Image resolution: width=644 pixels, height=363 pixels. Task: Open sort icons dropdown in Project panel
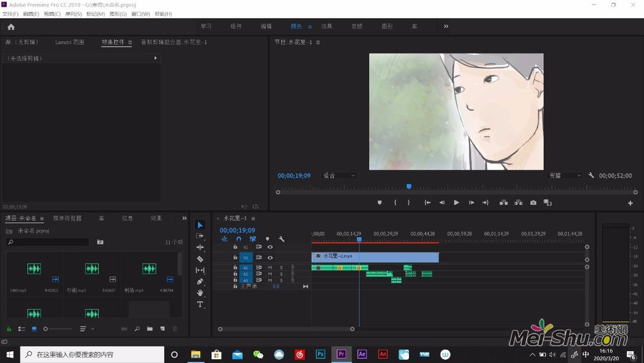[87, 329]
